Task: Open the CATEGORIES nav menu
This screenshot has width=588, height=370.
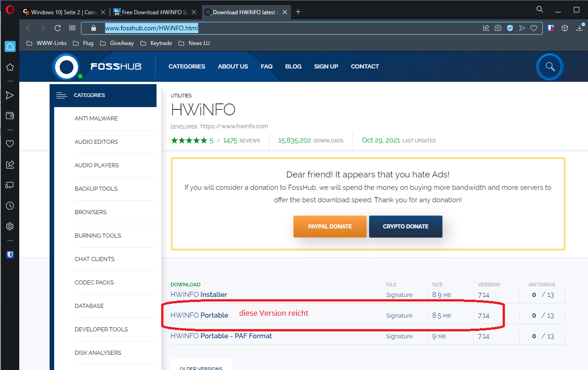Action: coord(187,67)
